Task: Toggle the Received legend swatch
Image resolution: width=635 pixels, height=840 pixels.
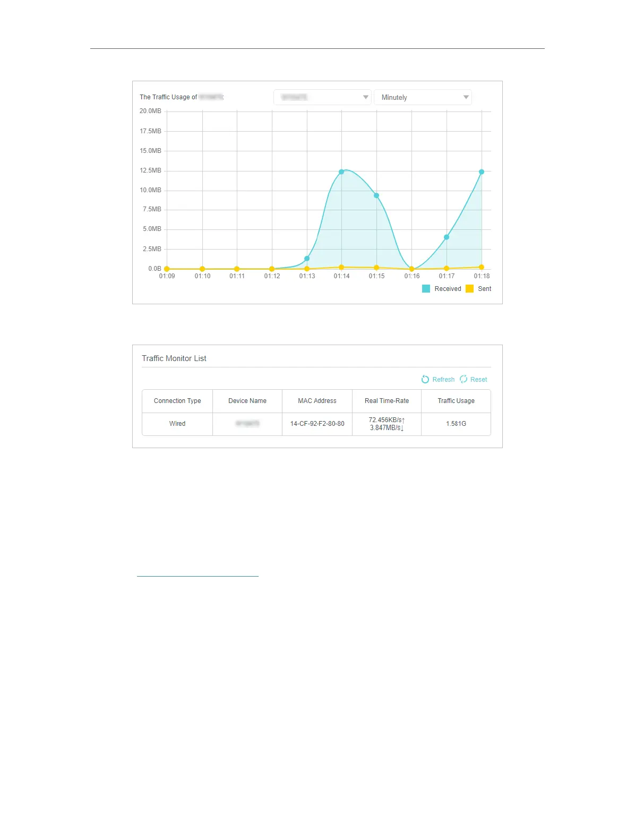Action: point(426,289)
